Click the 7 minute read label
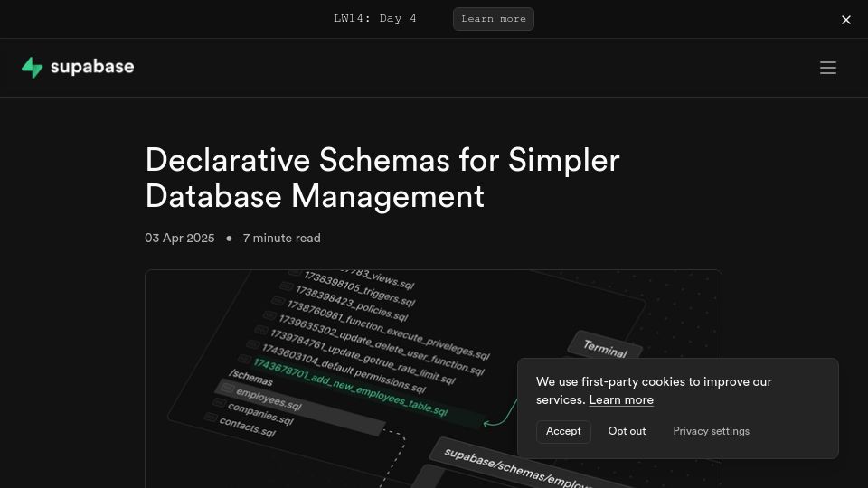Screen dimensions: 868x488 [281, 238]
